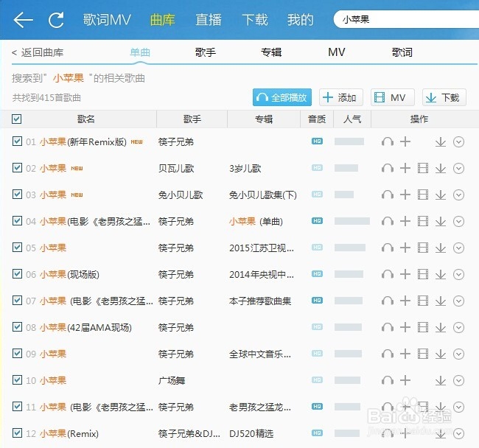479x448 pixels.
Task: Expand more options for song 03
Action: click(x=458, y=195)
